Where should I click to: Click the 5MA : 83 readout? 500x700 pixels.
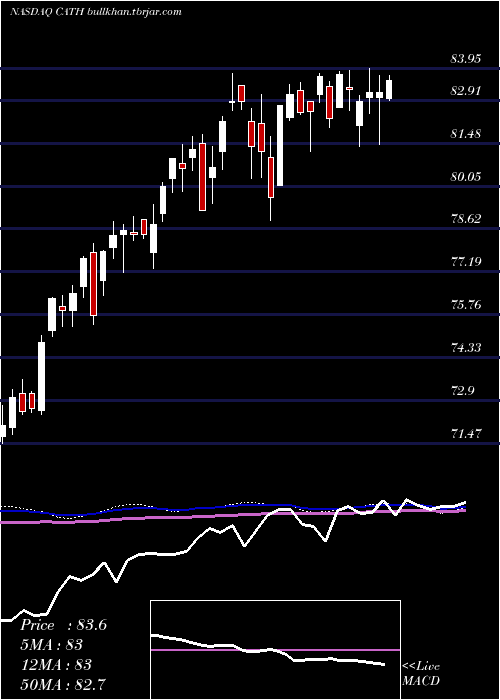pyautogui.click(x=52, y=645)
